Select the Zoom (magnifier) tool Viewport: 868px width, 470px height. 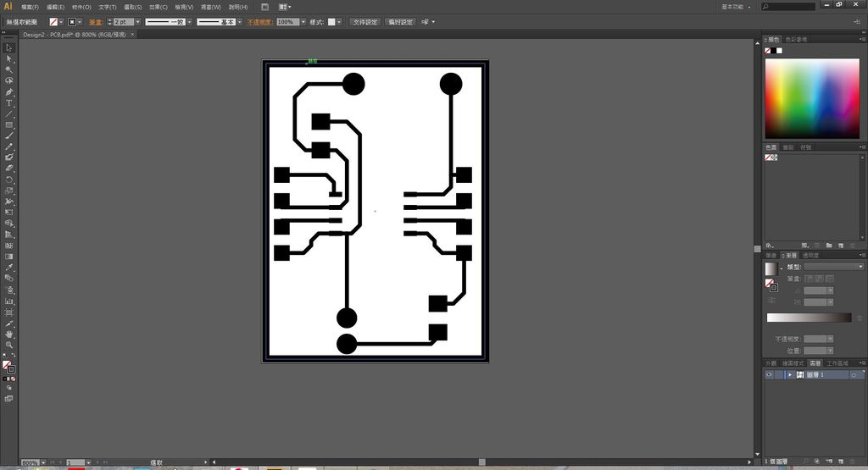[x=8, y=345]
